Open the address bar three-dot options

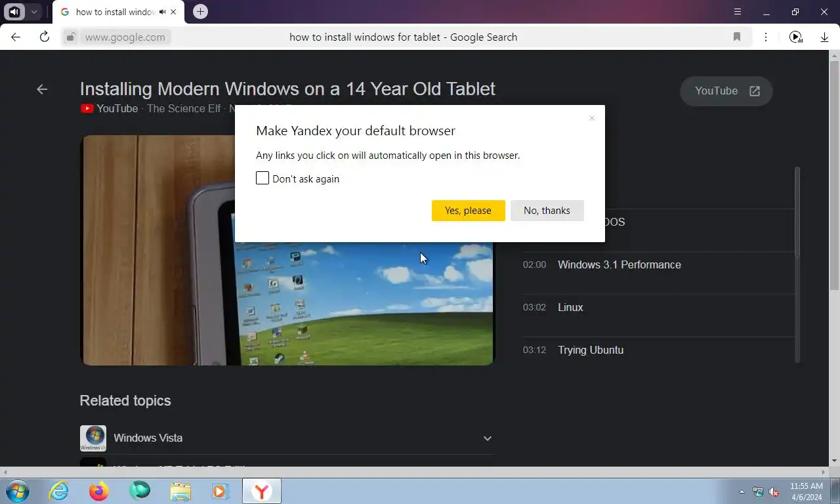766,37
